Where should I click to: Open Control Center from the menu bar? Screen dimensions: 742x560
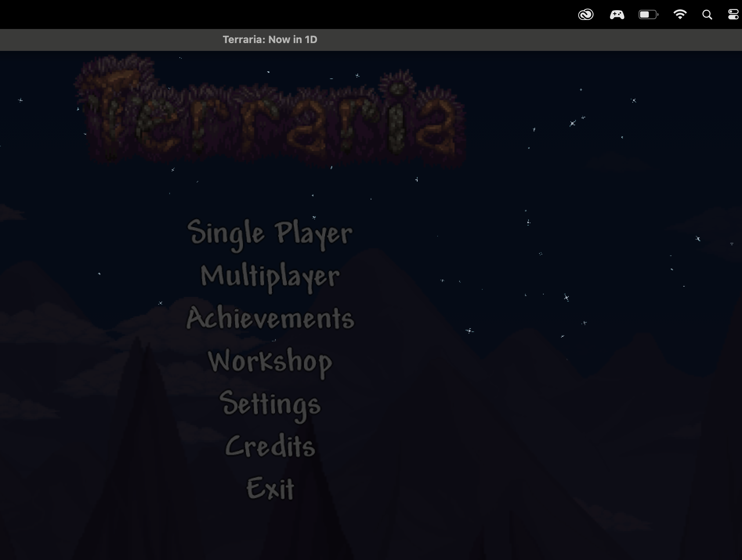(733, 15)
